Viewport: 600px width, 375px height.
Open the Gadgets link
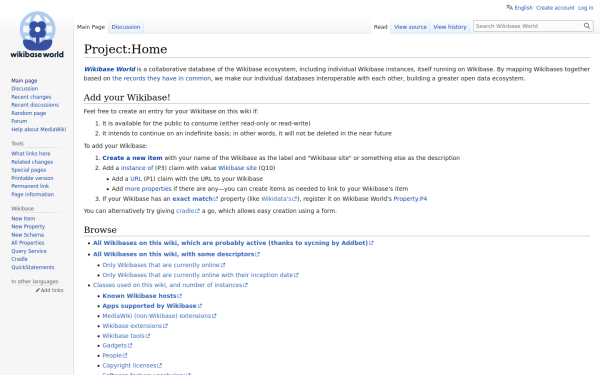pyautogui.click(x=117, y=346)
